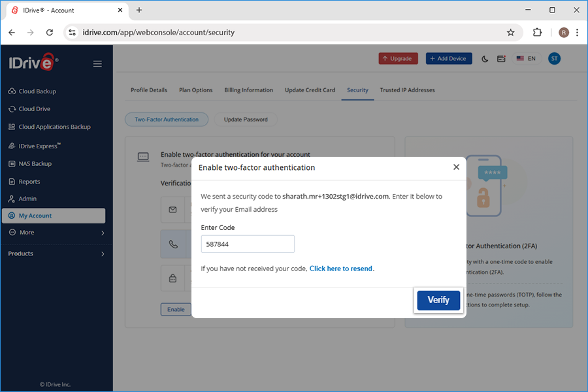Switch to Billing Information tab
This screenshot has height=392, width=588.
coord(249,90)
